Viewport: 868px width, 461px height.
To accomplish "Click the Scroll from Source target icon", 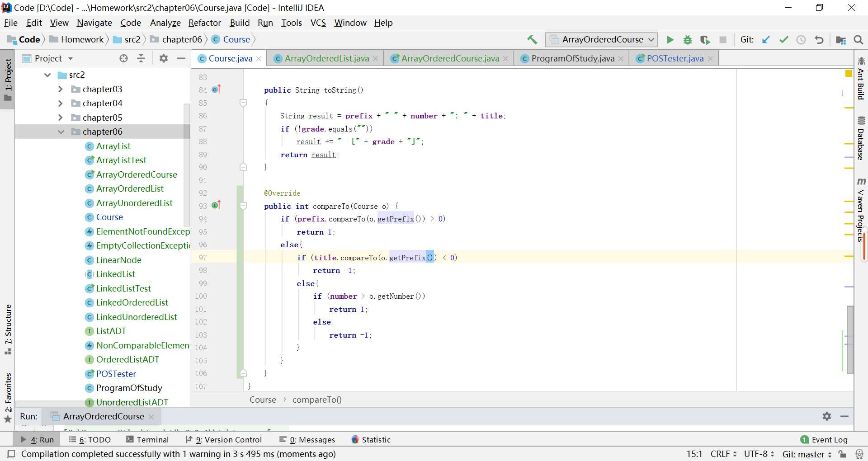I will (123, 58).
